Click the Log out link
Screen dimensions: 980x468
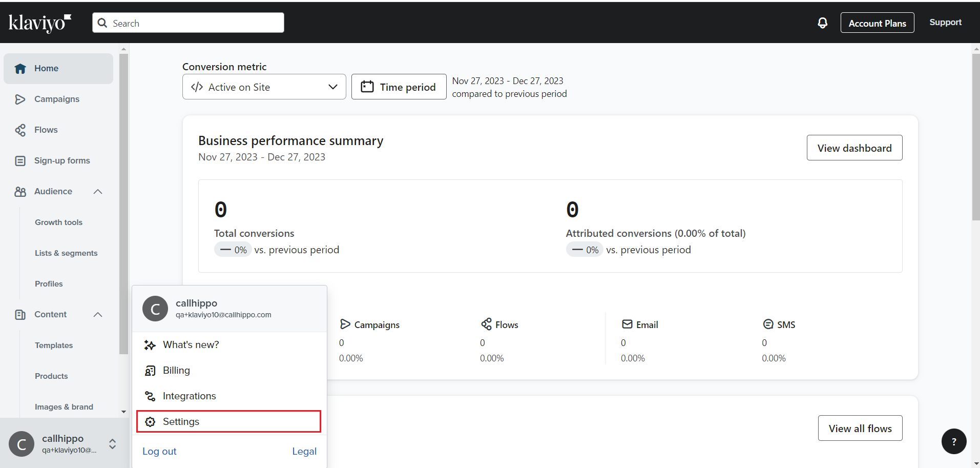click(x=159, y=451)
